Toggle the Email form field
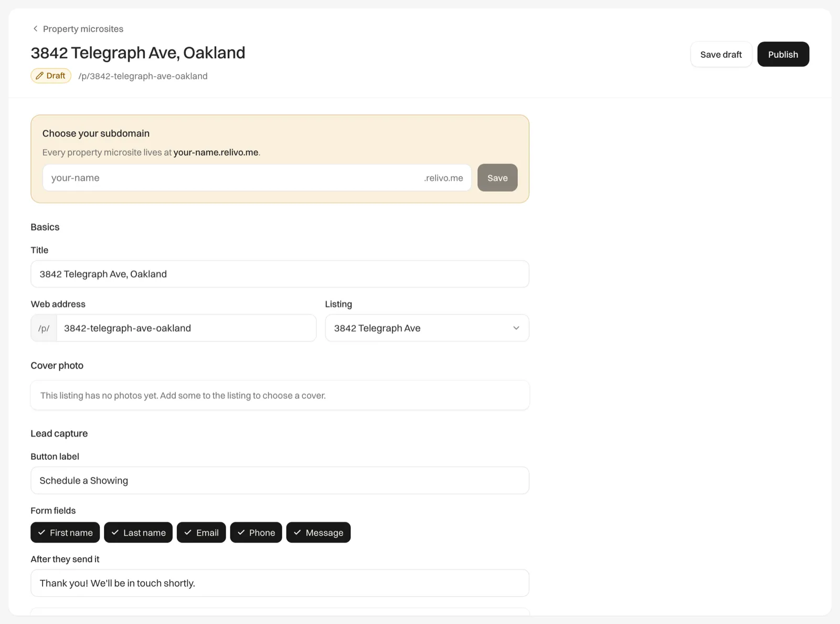 pos(201,532)
